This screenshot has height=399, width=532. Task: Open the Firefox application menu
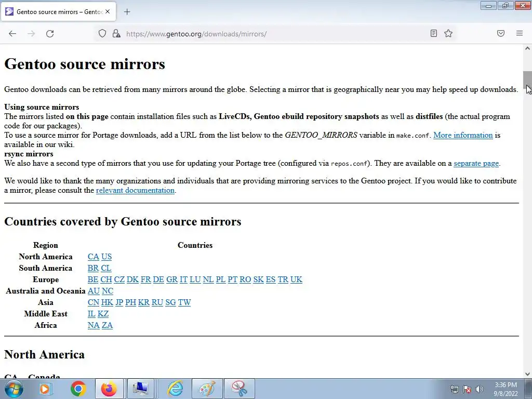click(x=520, y=33)
